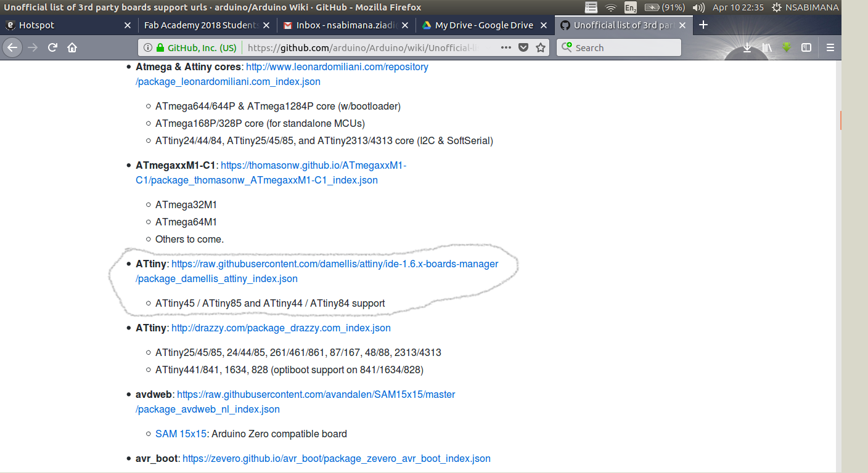The image size is (868, 473).
Task: Click the forward navigation arrow
Action: (33, 47)
